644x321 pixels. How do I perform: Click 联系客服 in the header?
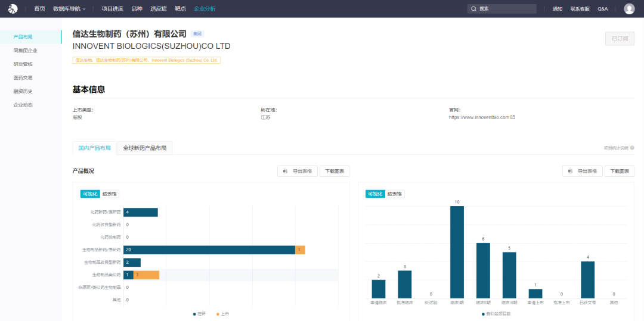pyautogui.click(x=580, y=8)
